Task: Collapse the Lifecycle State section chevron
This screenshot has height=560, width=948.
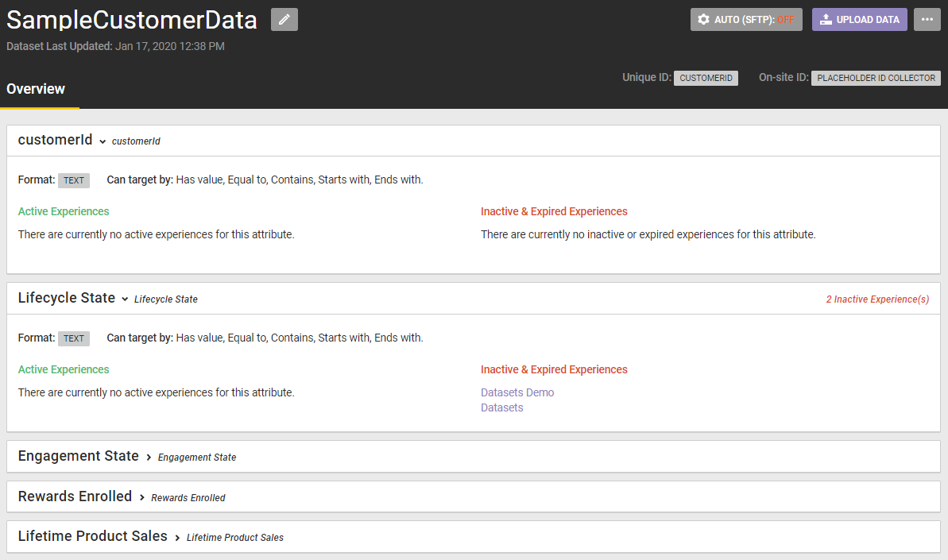Action: [125, 299]
